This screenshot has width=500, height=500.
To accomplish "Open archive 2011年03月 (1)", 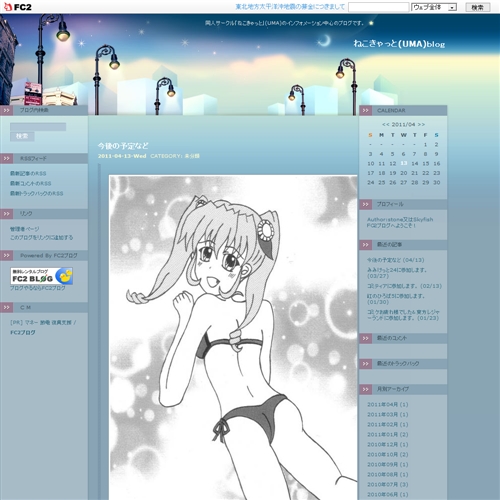I will point(388,414).
